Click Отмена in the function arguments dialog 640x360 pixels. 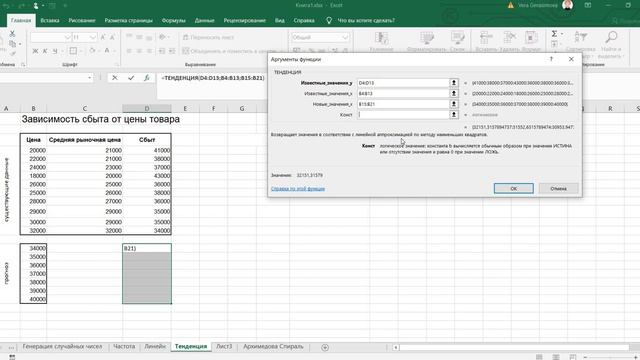click(558, 188)
